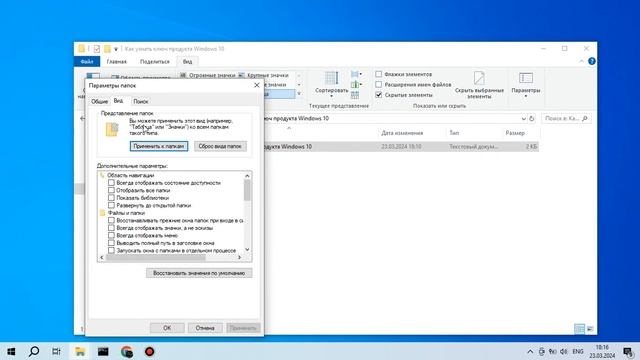This screenshot has width=640, height=360.
Task: Close the Folder Options dialog with X
Action: point(257,85)
